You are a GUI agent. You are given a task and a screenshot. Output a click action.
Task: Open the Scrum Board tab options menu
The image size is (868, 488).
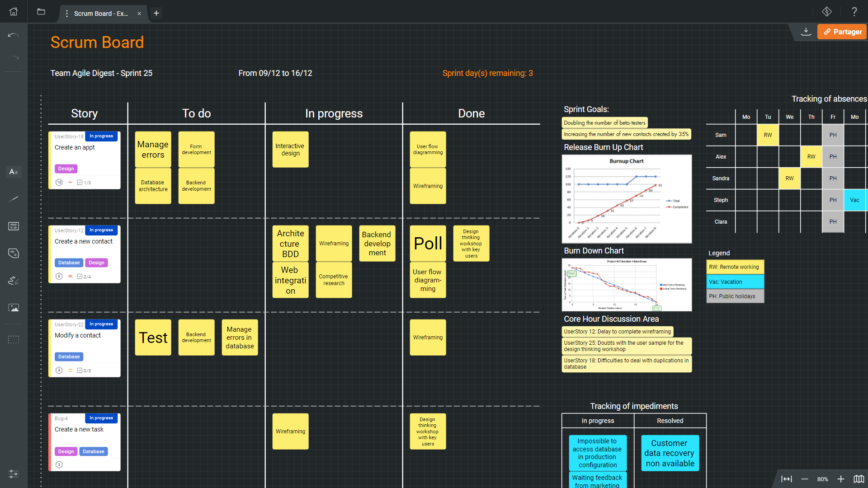click(67, 14)
